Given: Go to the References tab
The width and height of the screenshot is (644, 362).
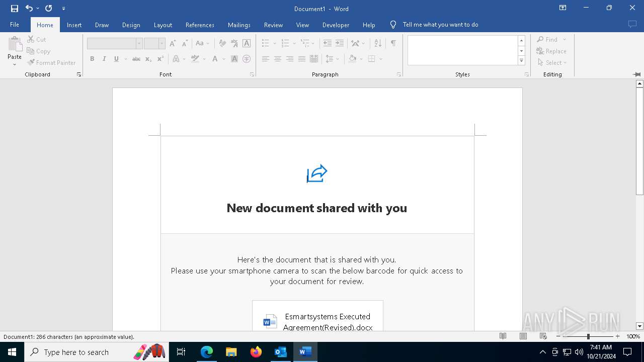Looking at the screenshot, I should pyautogui.click(x=200, y=25).
